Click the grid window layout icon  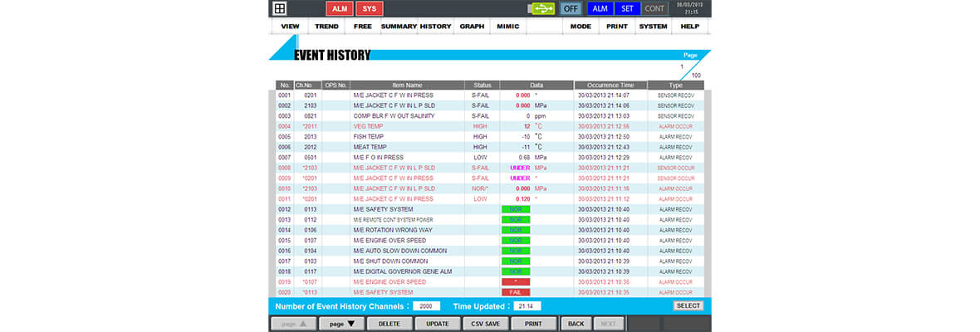coord(280,9)
